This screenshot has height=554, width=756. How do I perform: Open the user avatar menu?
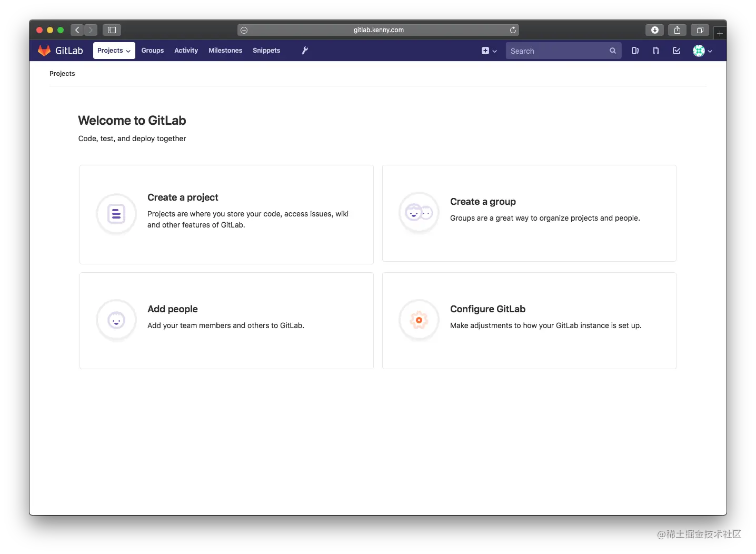click(702, 51)
